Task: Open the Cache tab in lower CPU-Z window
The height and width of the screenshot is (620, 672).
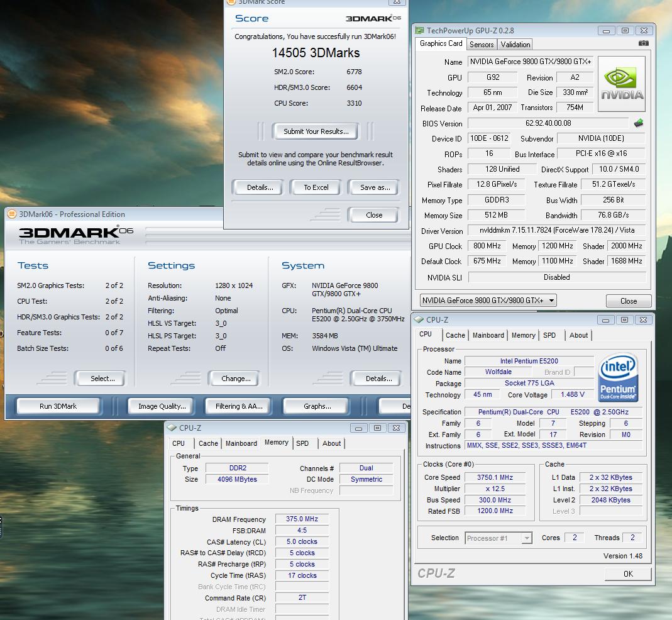Action: 208,443
